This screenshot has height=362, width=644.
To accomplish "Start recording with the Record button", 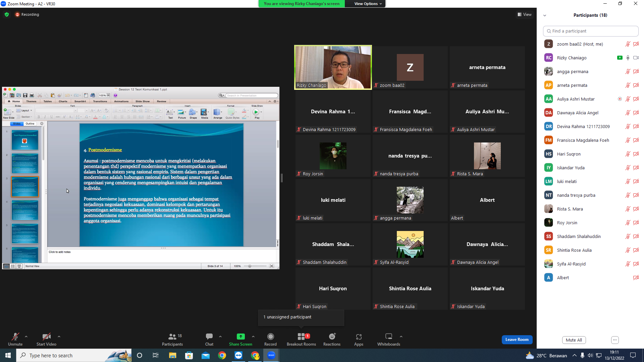I will point(270,339).
